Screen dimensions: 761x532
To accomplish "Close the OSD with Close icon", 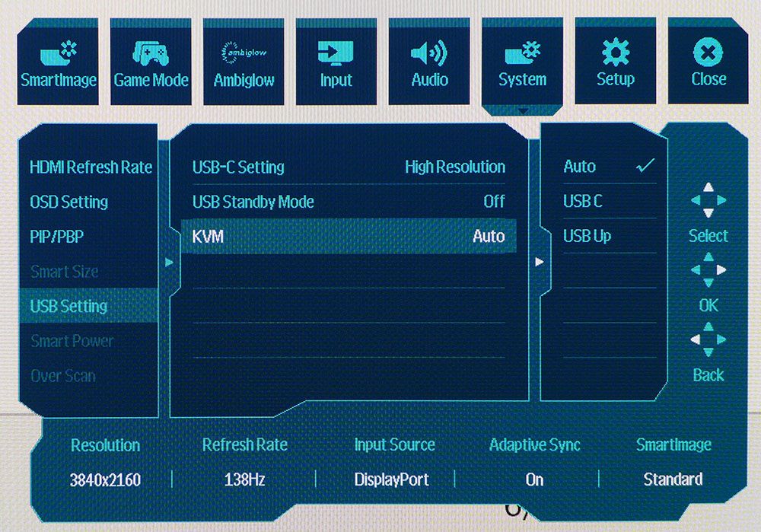I will [x=708, y=52].
